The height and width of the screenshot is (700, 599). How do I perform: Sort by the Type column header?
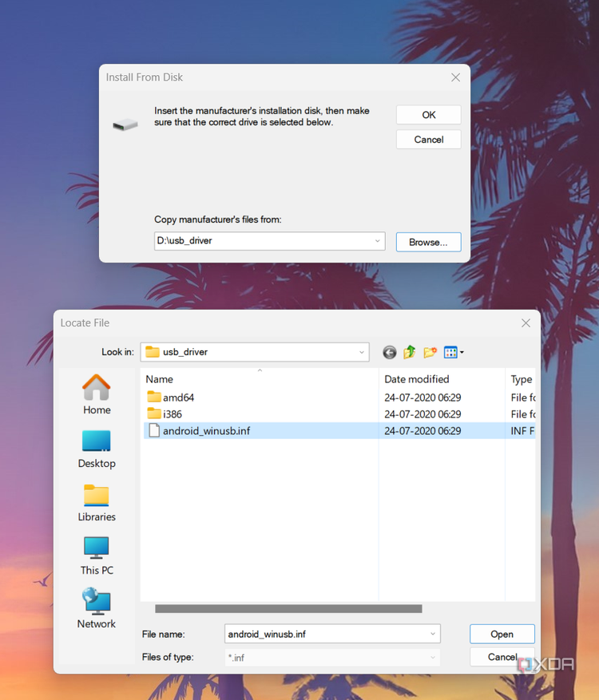(x=521, y=379)
